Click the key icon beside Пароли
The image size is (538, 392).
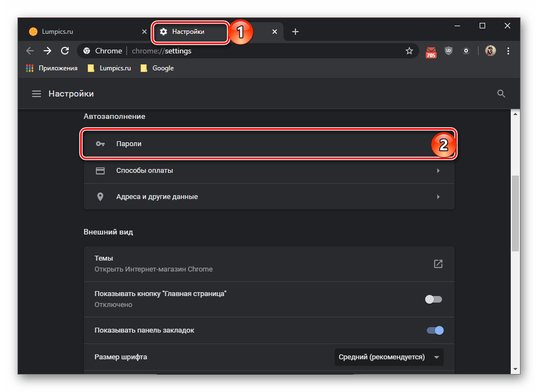(x=100, y=144)
